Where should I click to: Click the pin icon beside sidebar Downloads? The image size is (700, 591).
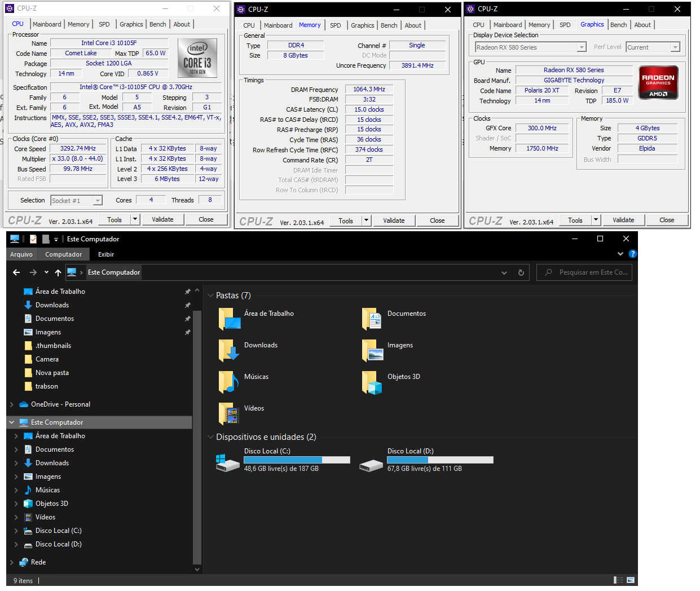pos(187,305)
